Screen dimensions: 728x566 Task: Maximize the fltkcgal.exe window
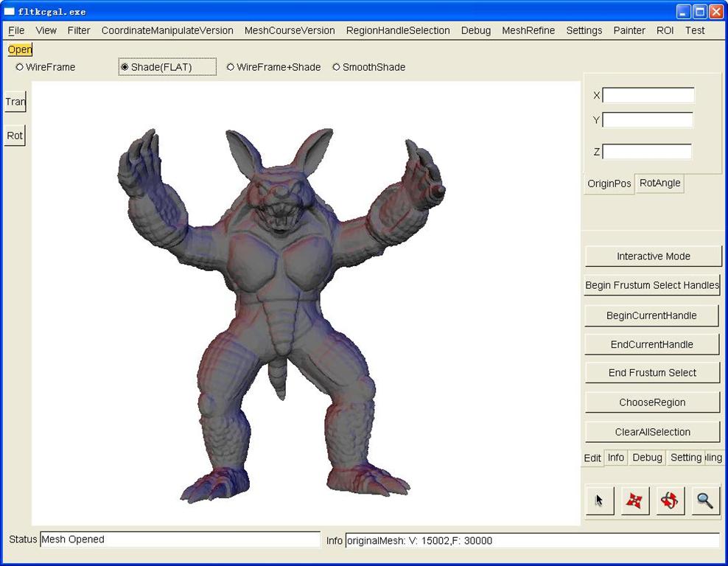pyautogui.click(x=700, y=12)
